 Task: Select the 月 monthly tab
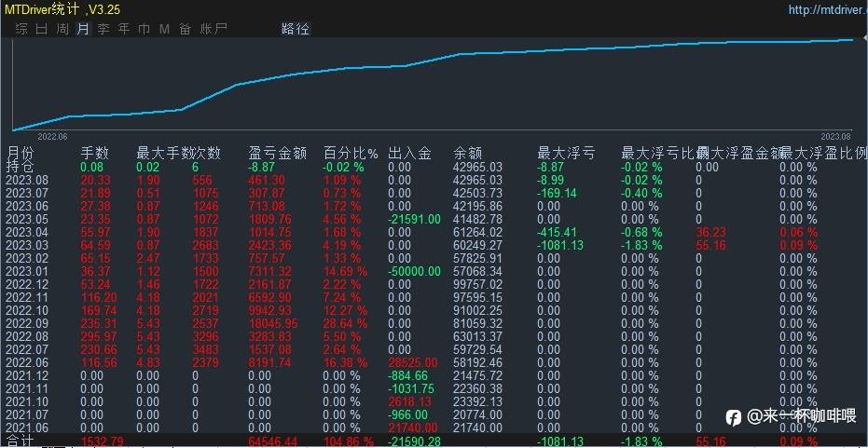(82, 29)
